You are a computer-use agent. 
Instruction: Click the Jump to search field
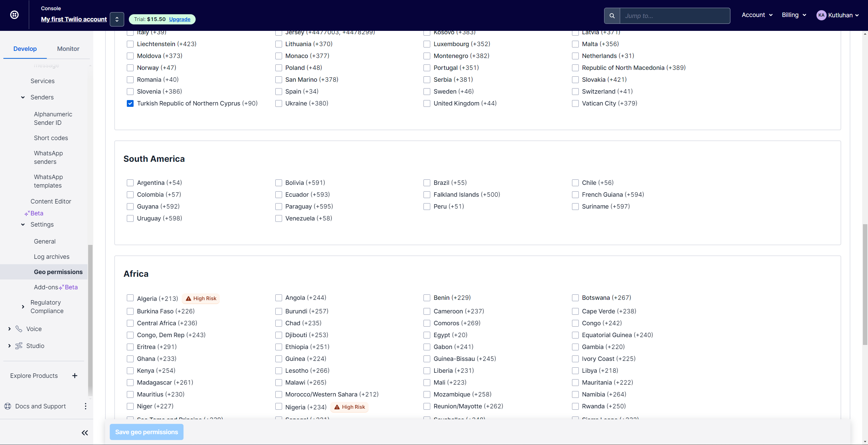click(675, 16)
